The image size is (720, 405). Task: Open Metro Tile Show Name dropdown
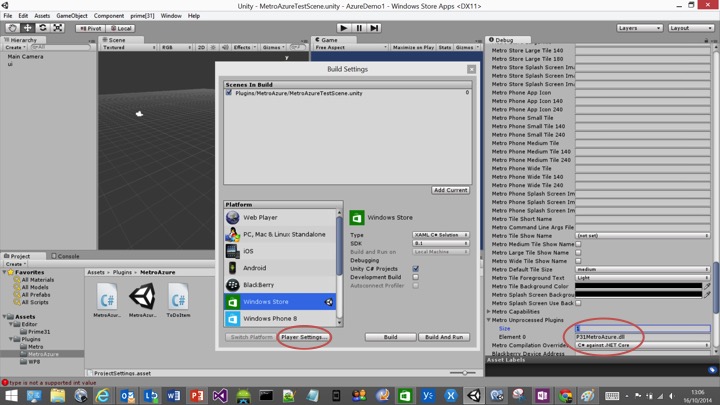[642, 236]
